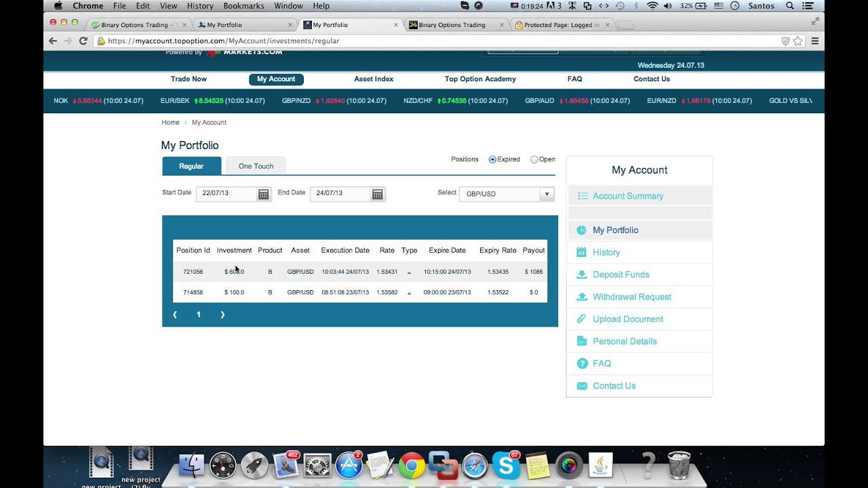
Task: Click page number 1 in table pagination
Action: 199,314
